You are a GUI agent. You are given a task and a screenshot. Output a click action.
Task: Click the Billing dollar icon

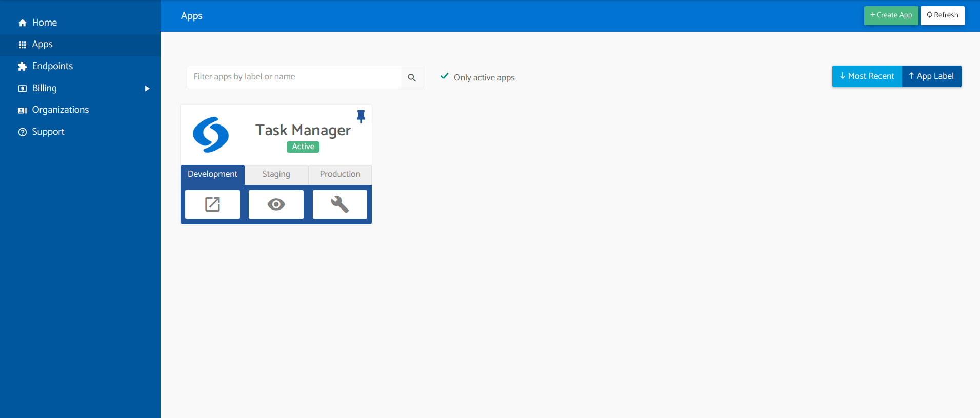coord(23,89)
